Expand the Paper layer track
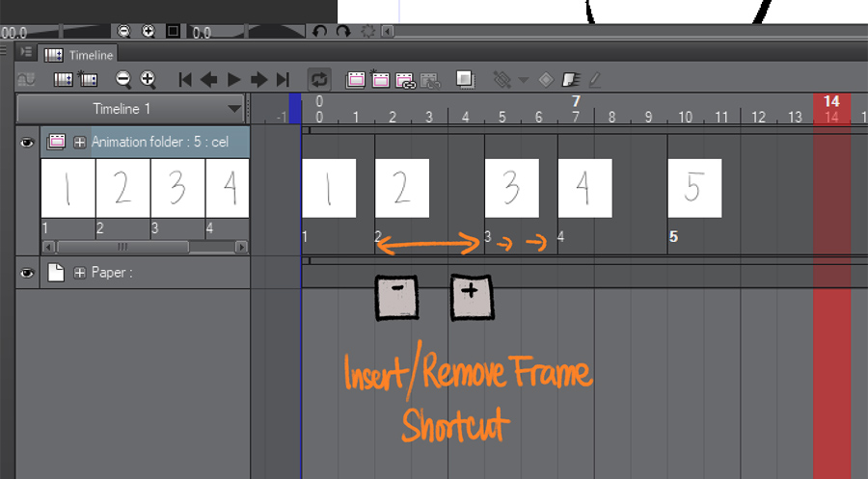Image resolution: width=868 pixels, height=479 pixels. pos(80,273)
